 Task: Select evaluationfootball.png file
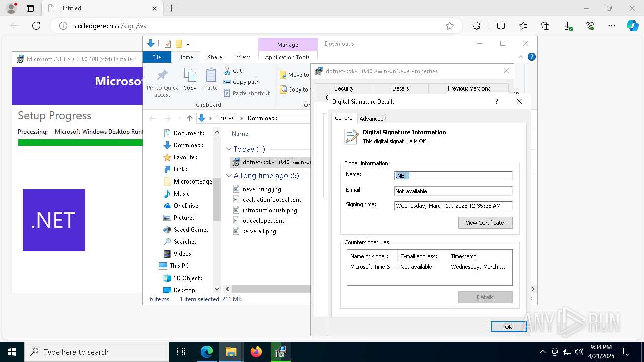pos(272,200)
